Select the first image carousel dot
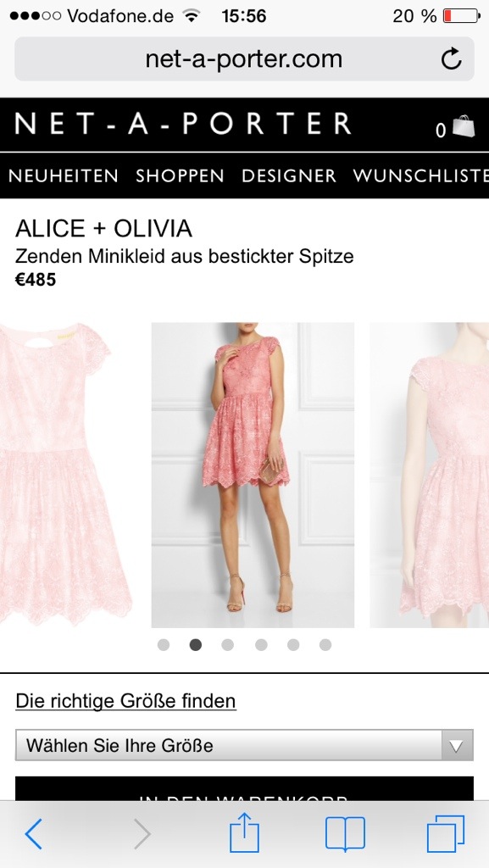Image resolution: width=489 pixels, height=868 pixels. [x=164, y=645]
